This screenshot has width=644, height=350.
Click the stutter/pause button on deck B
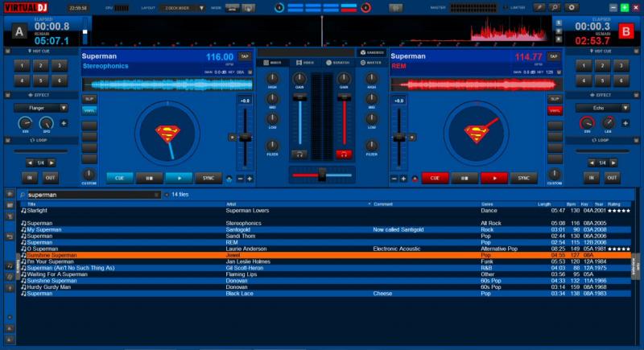click(464, 178)
